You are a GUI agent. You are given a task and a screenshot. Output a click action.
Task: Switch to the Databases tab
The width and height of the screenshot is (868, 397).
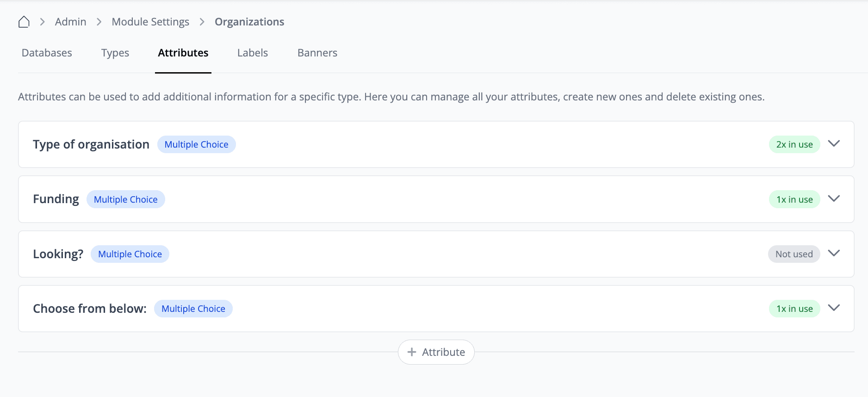coord(47,53)
